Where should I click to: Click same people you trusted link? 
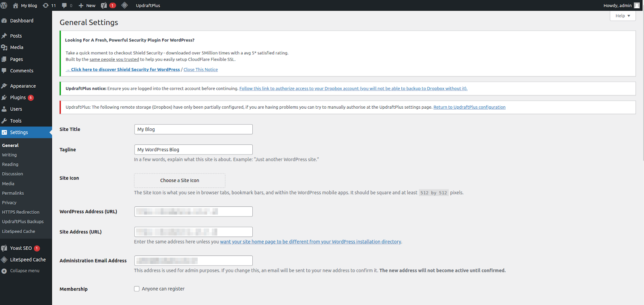coord(114,60)
